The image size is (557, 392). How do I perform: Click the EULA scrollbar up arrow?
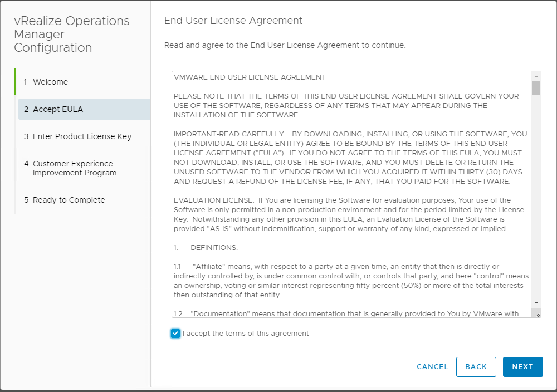[x=536, y=76]
